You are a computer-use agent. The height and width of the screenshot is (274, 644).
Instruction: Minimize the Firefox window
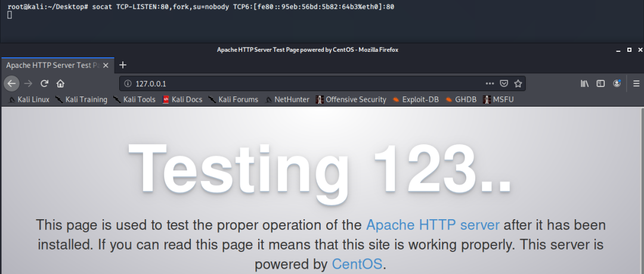tap(618, 49)
